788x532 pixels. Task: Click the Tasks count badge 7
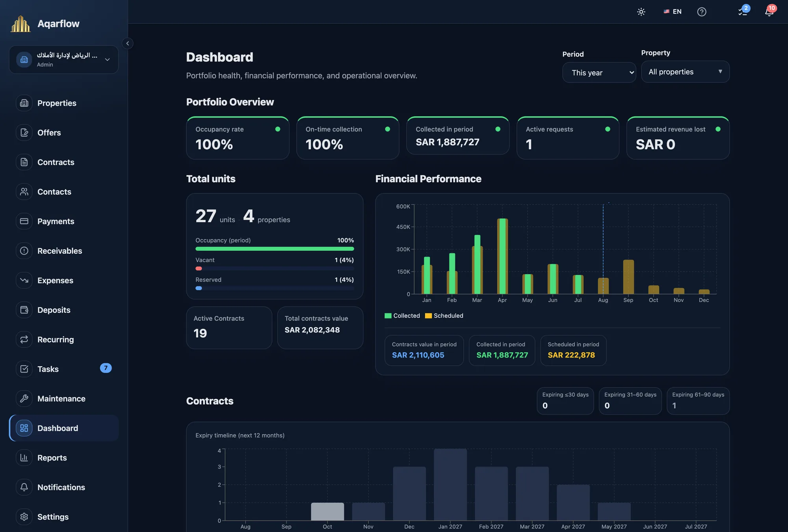point(106,368)
